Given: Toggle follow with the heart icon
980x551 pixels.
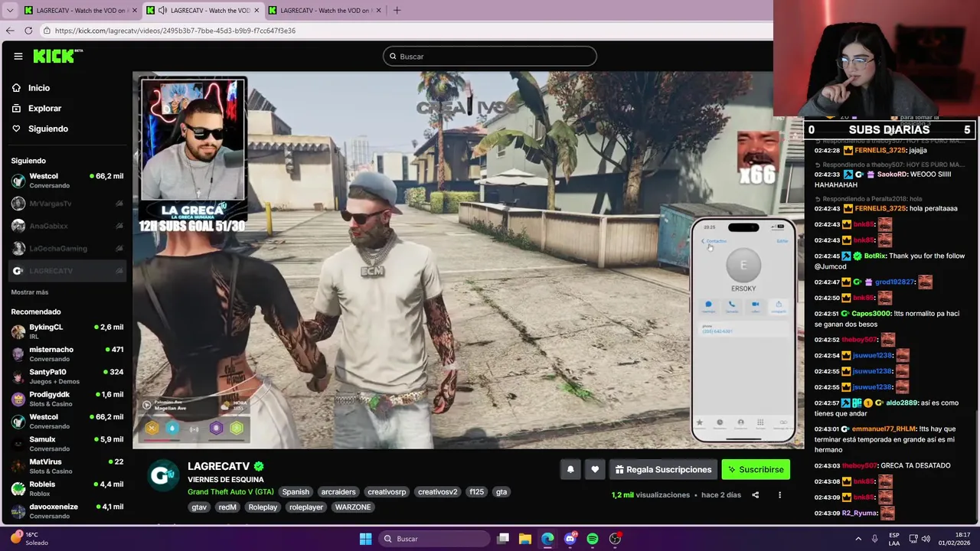Looking at the screenshot, I should coord(595,470).
